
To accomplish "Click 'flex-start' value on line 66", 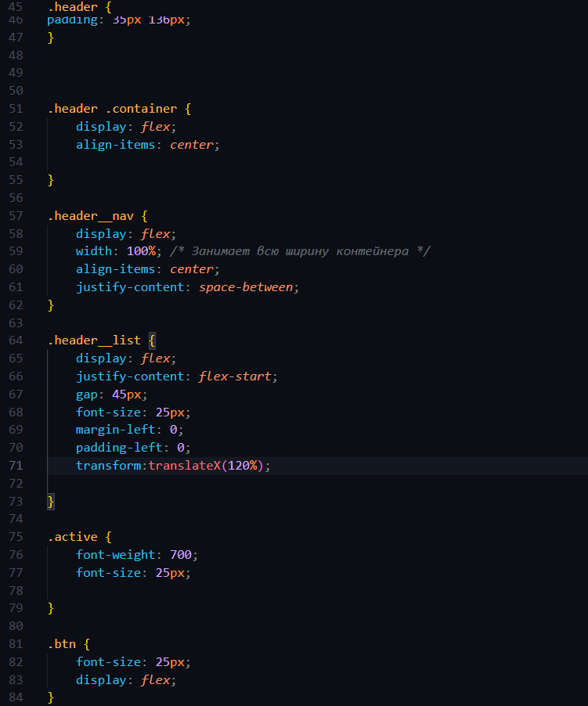I will (235, 376).
